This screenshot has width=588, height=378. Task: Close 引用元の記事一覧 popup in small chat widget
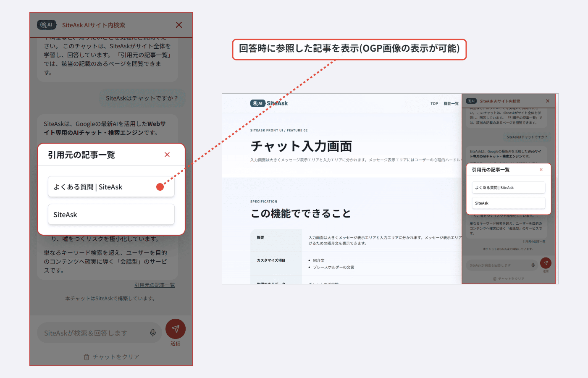[541, 170]
